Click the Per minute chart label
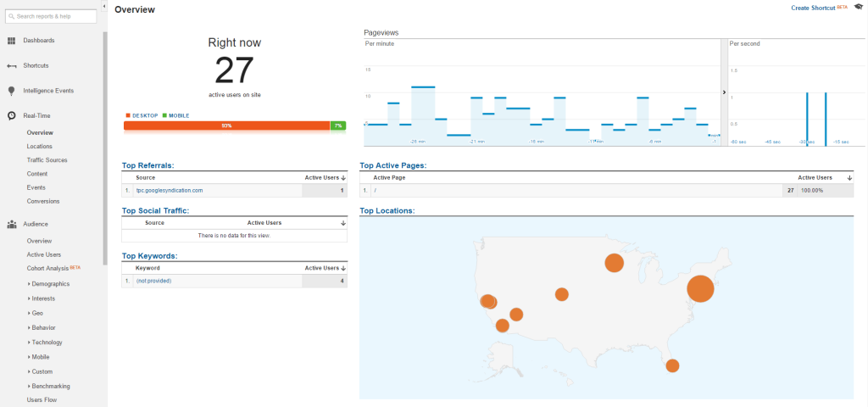 click(x=380, y=44)
